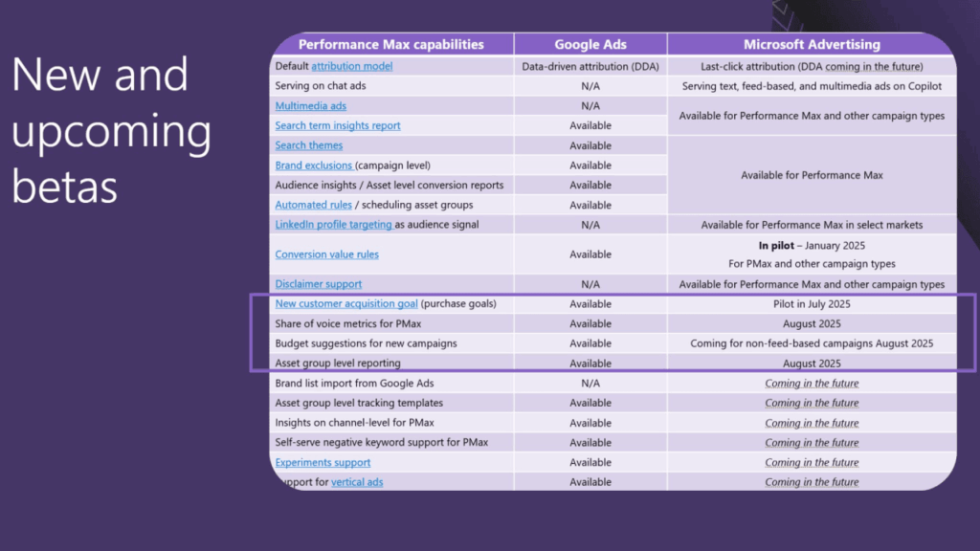Open the Multimedia ads link
This screenshot has height=551, width=980.
(x=311, y=105)
